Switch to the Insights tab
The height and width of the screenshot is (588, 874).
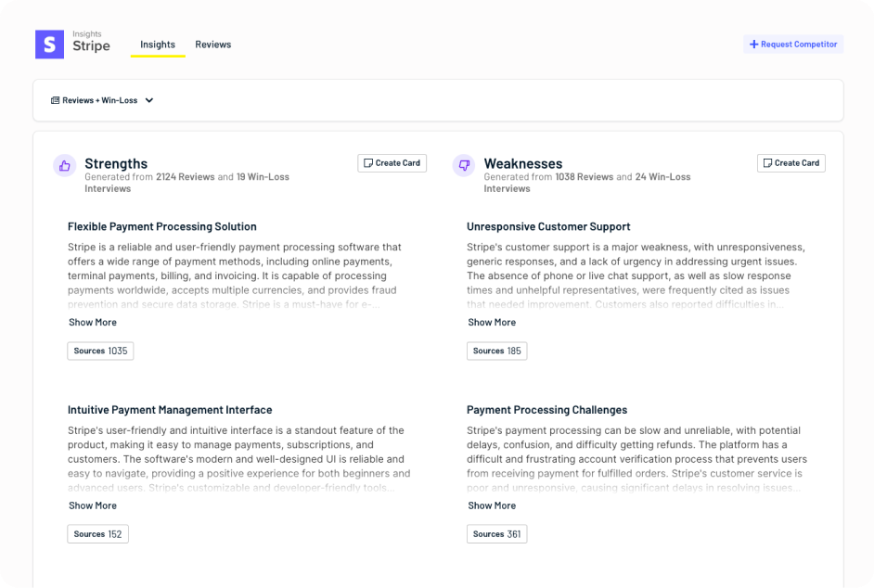[x=158, y=44]
